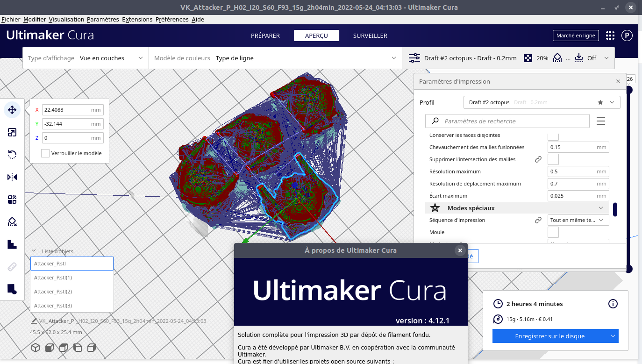
Task: Select the ruler measure tool
Action: point(12,267)
